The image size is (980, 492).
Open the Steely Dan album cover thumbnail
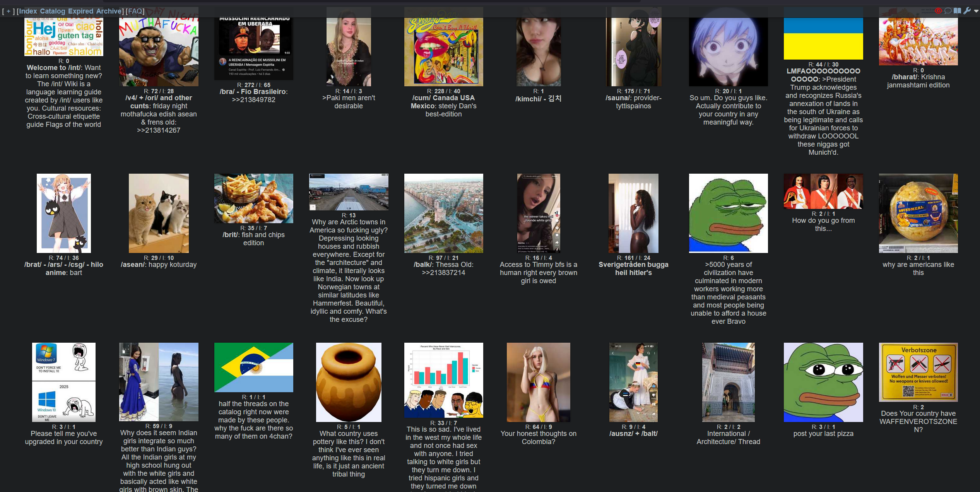[444, 46]
